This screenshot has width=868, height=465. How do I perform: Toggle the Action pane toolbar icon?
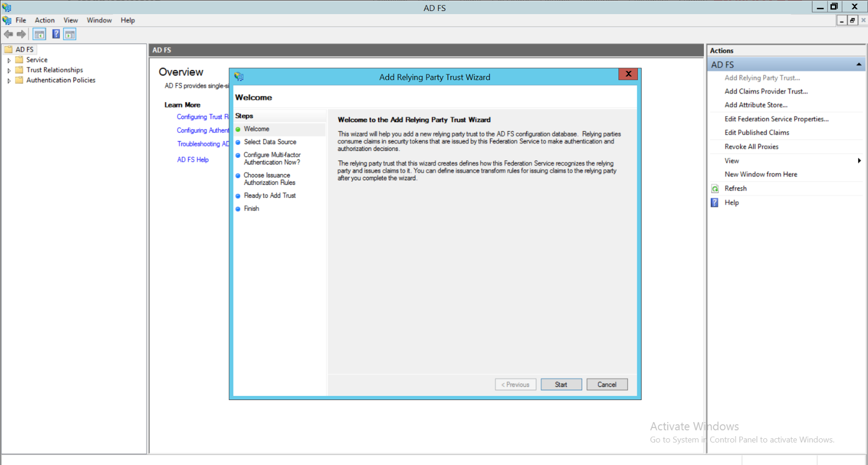[70, 35]
